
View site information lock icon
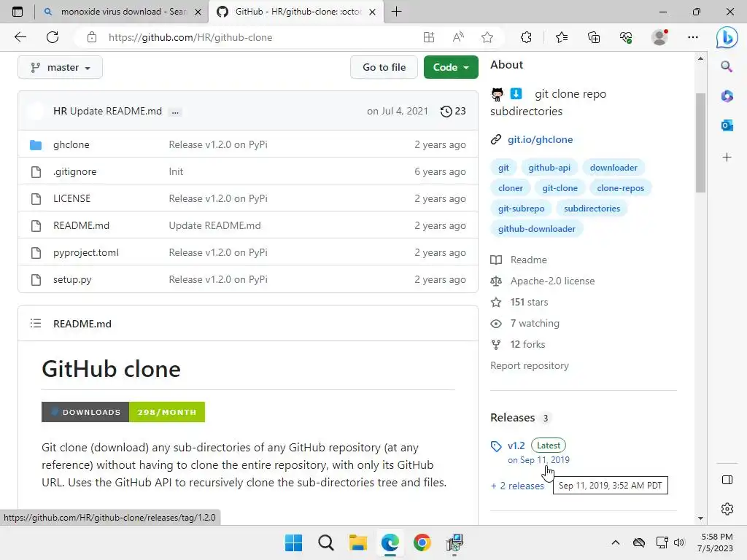[92, 37]
